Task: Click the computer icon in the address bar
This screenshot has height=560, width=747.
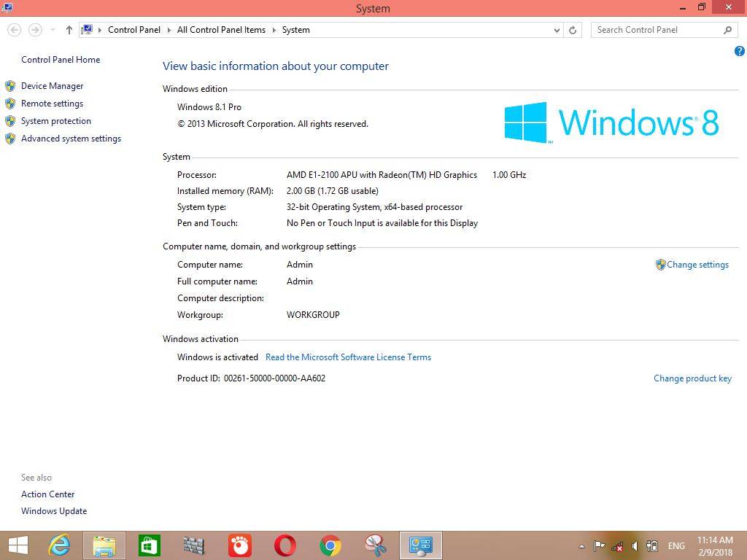Action: coord(87,29)
